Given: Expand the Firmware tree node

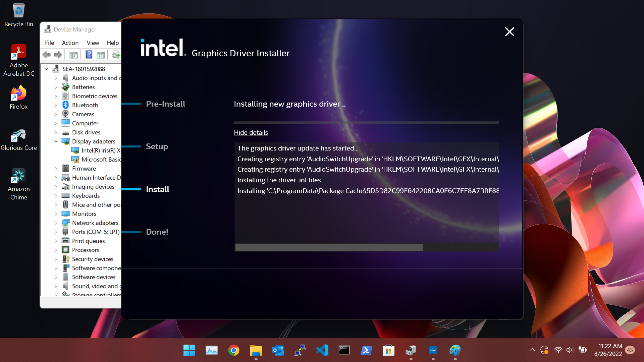Looking at the screenshot, I should tap(56, 168).
